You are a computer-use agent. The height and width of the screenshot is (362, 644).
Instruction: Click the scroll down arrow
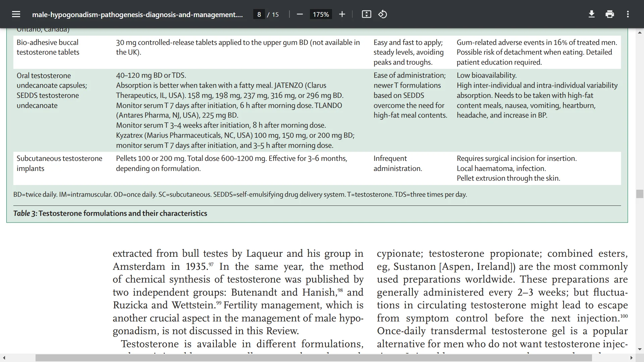tap(640, 349)
